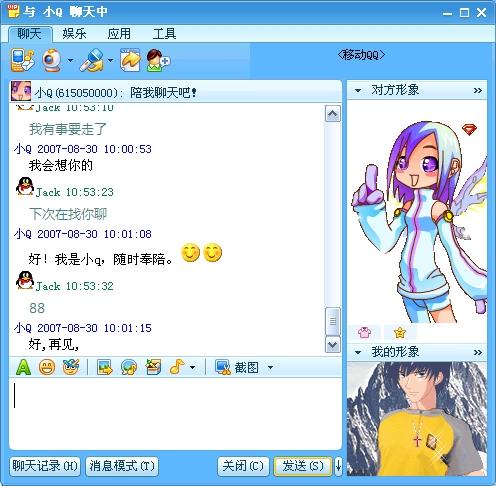Start a webcam video chat
This screenshot has height=486, width=496.
point(52,60)
